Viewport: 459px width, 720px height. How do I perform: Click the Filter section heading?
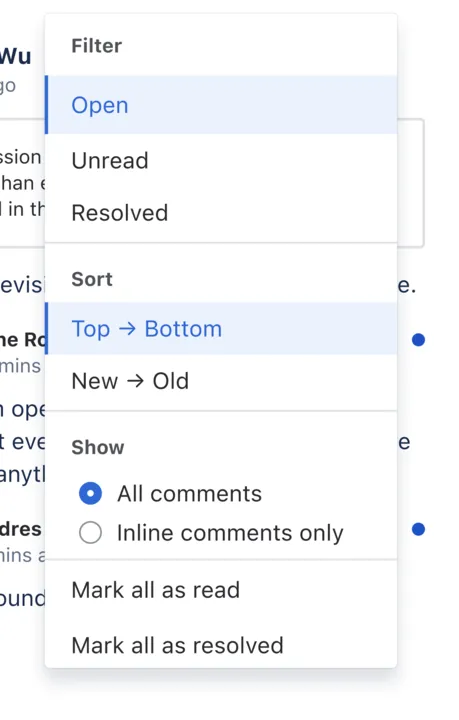96,46
